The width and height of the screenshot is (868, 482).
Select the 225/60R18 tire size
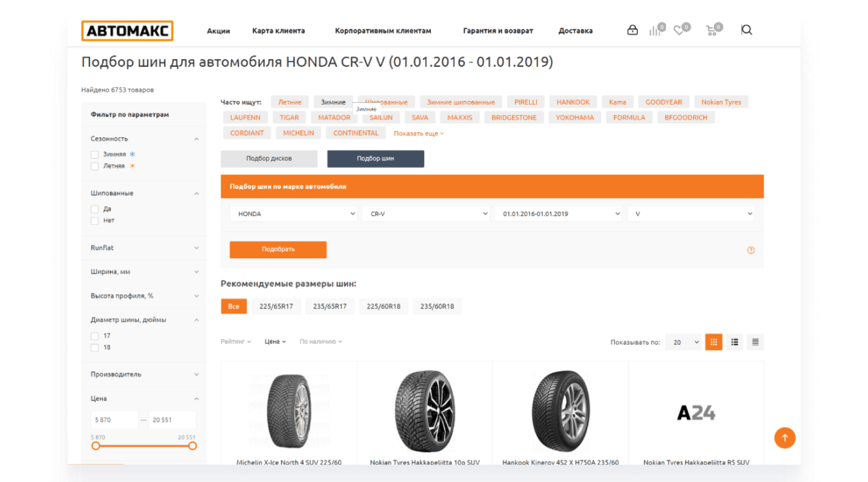pos(383,306)
